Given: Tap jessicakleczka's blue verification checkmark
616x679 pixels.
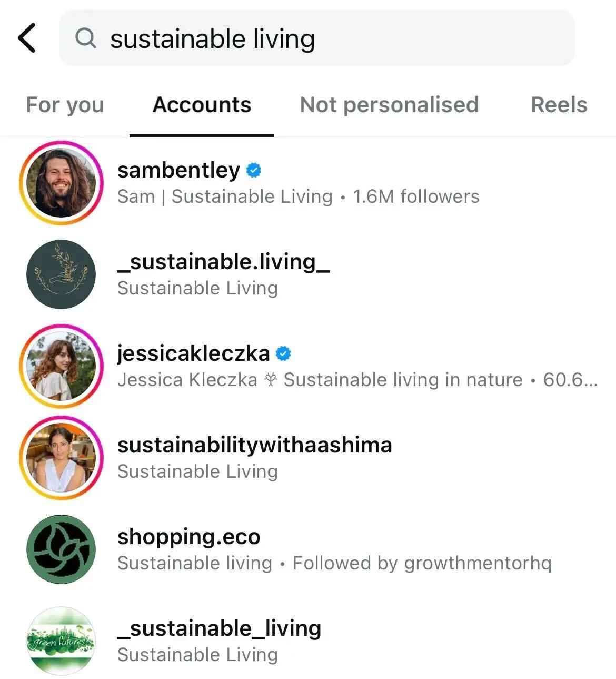Looking at the screenshot, I should (x=284, y=353).
